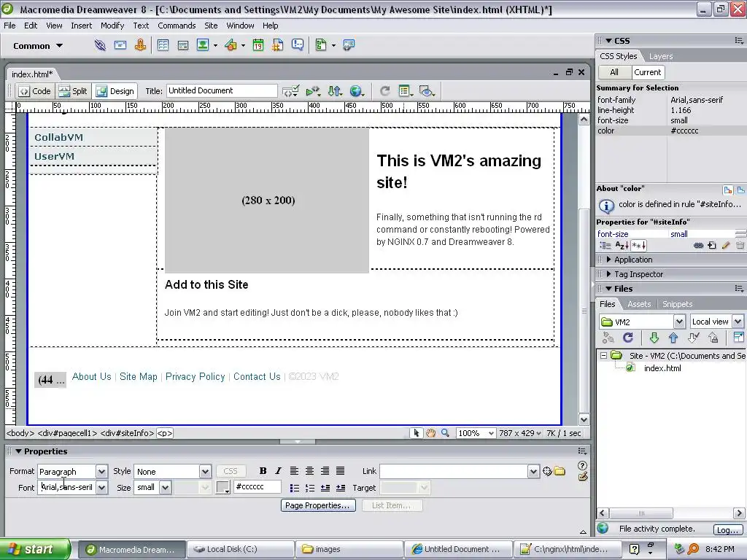
Task: Switch to Split view
Action: [73, 91]
